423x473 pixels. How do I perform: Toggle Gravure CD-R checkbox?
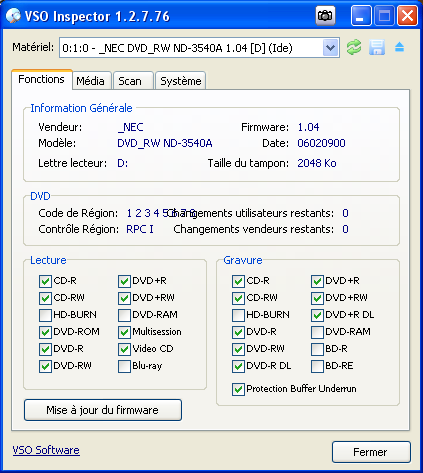coord(238,281)
